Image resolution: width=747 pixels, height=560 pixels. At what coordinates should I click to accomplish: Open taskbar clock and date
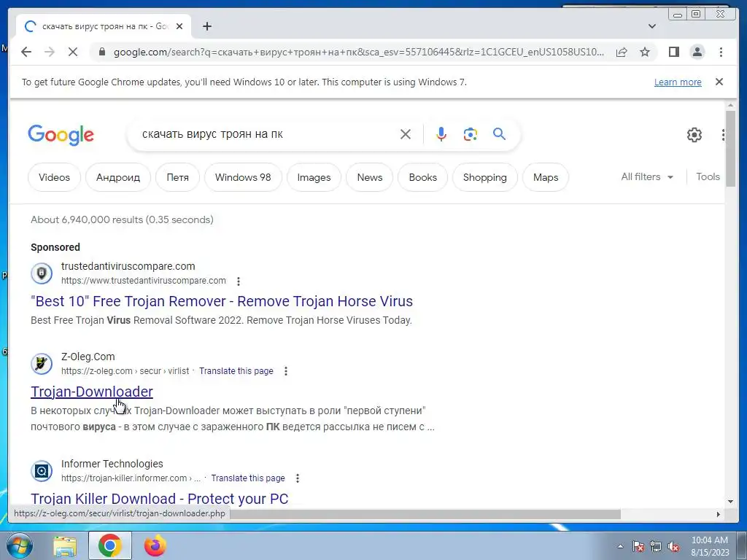pos(710,546)
